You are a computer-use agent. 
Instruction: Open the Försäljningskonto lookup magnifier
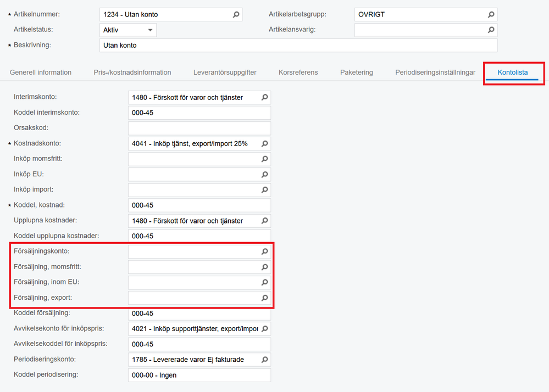pyautogui.click(x=264, y=251)
